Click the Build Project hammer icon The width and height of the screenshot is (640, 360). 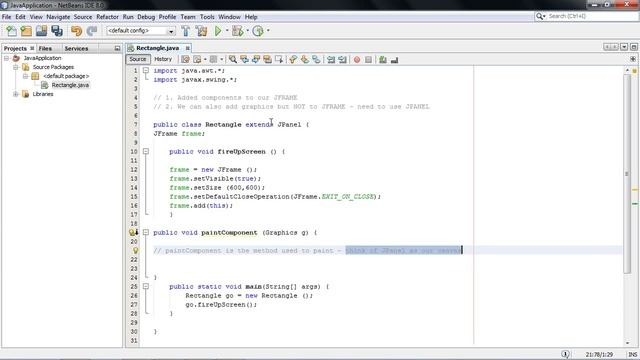coord(186,31)
